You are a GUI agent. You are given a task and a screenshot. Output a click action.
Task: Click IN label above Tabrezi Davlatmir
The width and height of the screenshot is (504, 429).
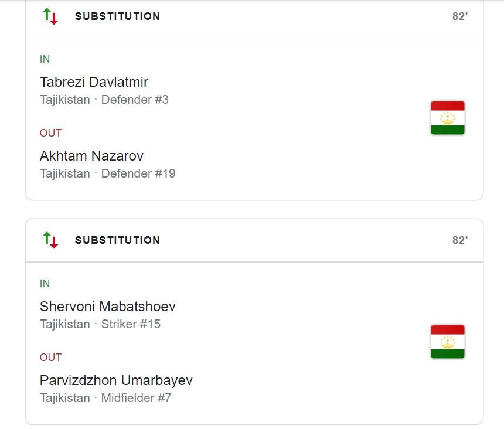click(45, 59)
